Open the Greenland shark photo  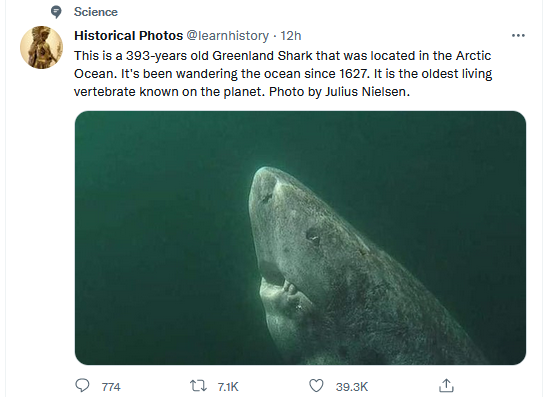tap(300, 238)
